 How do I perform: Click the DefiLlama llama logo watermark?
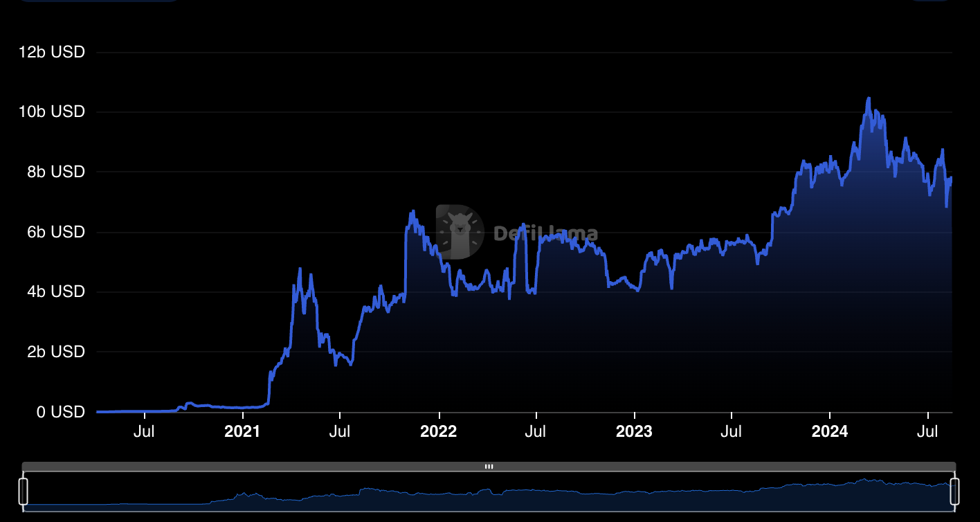pyautogui.click(x=460, y=232)
